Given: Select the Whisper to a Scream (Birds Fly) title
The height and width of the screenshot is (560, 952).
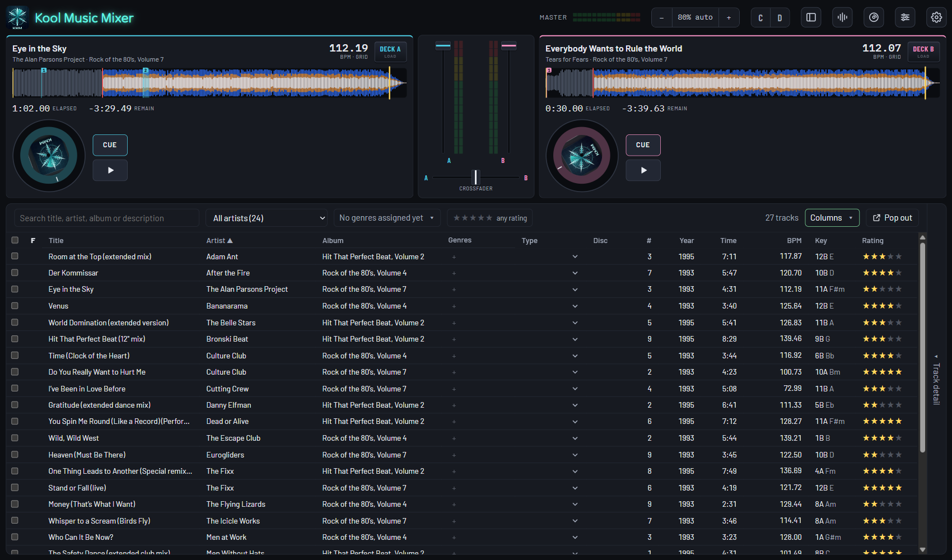Looking at the screenshot, I should pyautogui.click(x=99, y=521).
